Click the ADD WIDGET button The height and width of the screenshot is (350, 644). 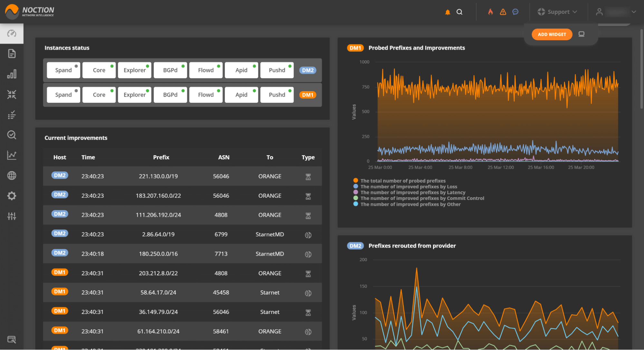(x=551, y=34)
